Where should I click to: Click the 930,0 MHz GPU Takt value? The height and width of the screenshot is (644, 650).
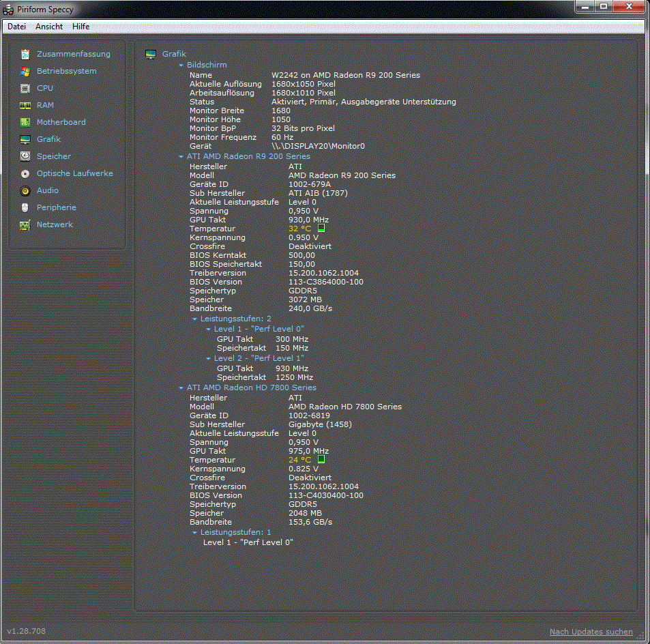308,220
